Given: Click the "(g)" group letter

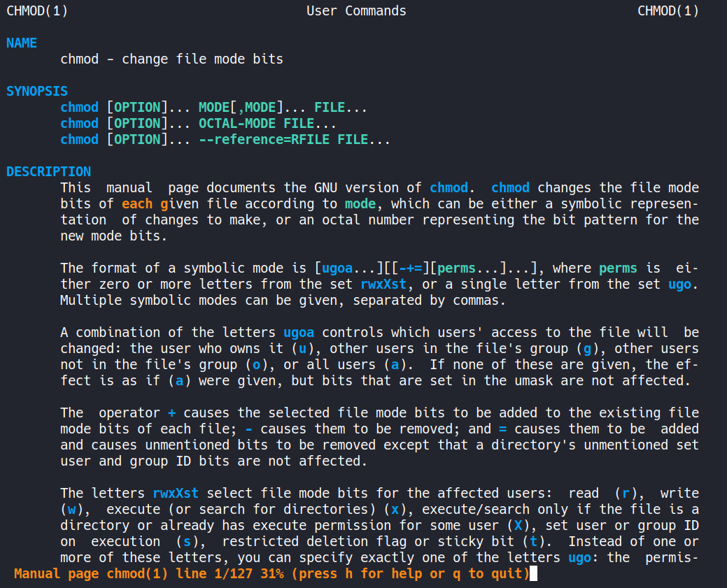Looking at the screenshot, I should coord(588,348).
